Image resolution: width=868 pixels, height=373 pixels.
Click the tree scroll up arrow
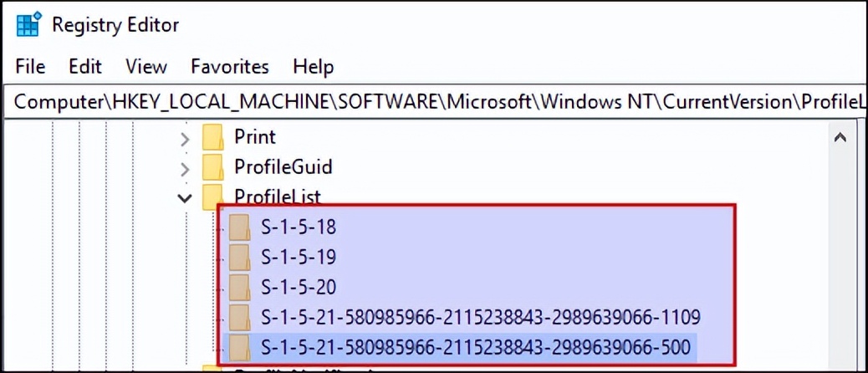click(x=841, y=136)
